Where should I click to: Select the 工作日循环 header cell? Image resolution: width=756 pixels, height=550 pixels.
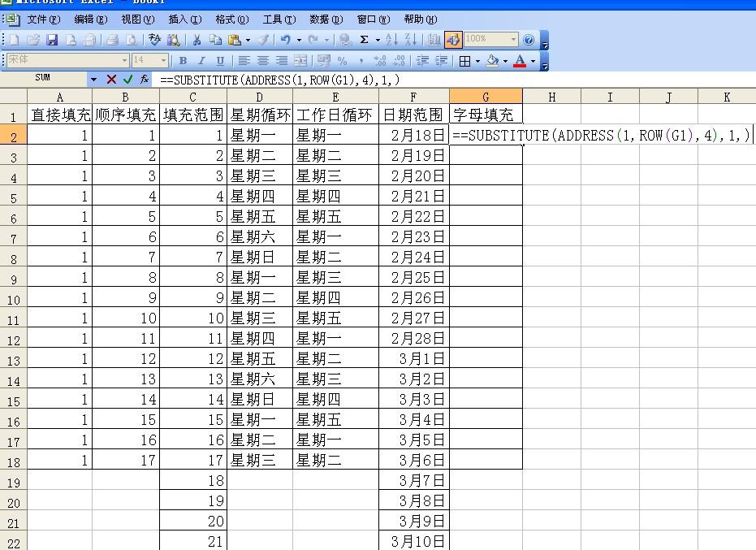pyautogui.click(x=335, y=115)
